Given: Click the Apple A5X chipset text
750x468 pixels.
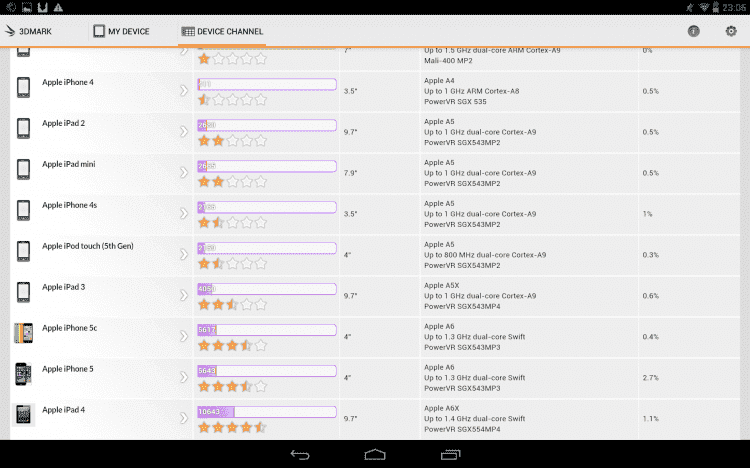Looking at the screenshot, I should point(441,285).
